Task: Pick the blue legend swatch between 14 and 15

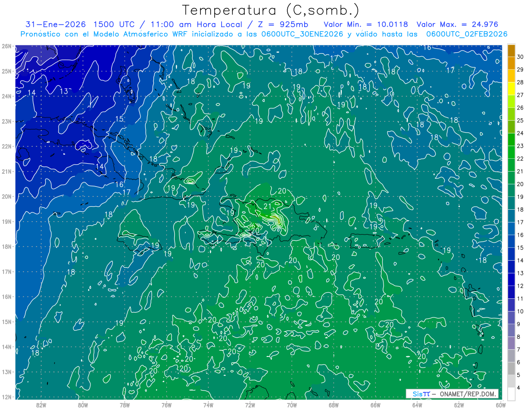Action: (x=511, y=254)
